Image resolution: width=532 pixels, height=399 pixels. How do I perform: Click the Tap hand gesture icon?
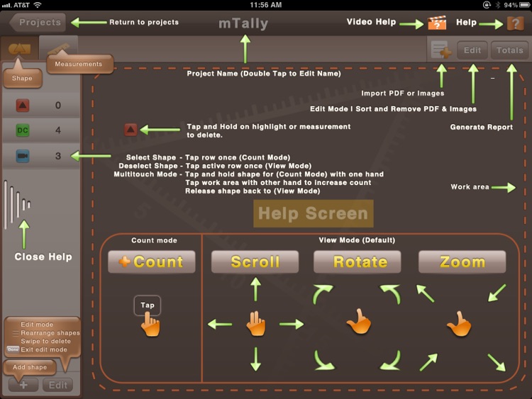coord(150,324)
